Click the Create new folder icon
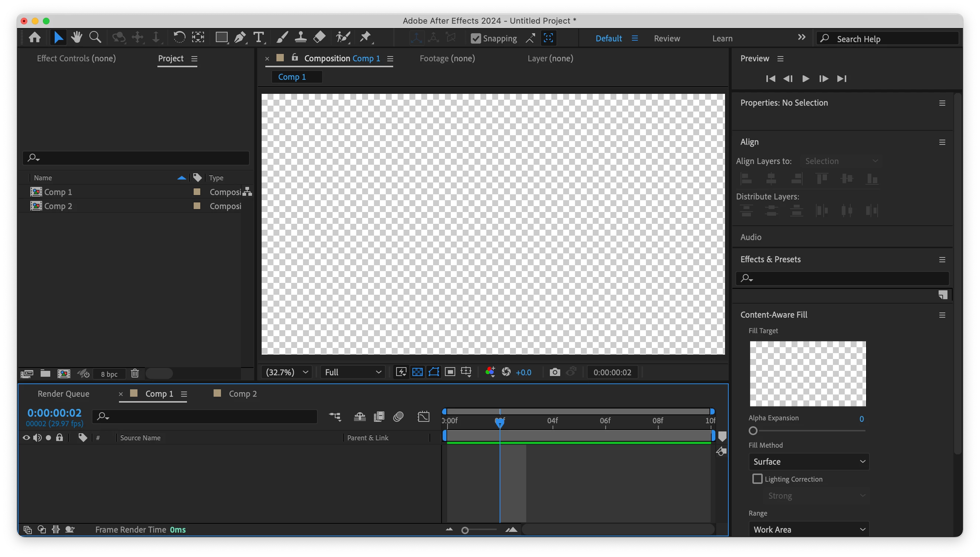This screenshot has height=557, width=980. click(x=45, y=373)
